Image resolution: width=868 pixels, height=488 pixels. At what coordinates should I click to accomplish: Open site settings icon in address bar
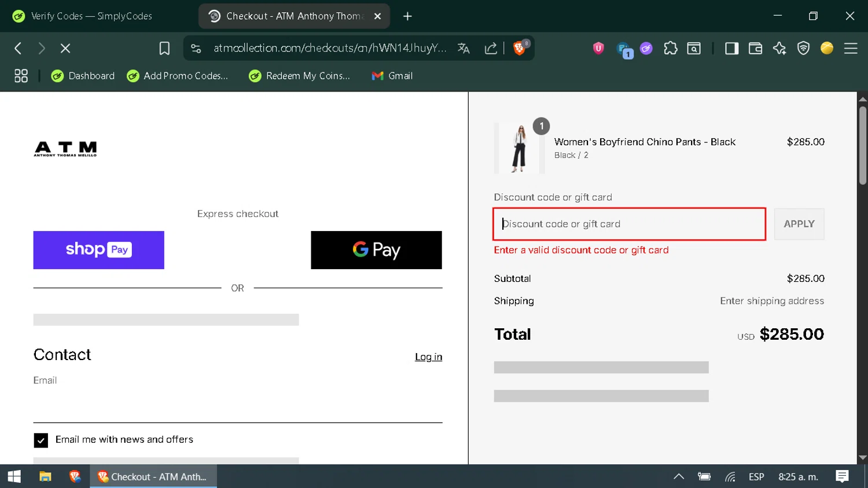click(196, 49)
